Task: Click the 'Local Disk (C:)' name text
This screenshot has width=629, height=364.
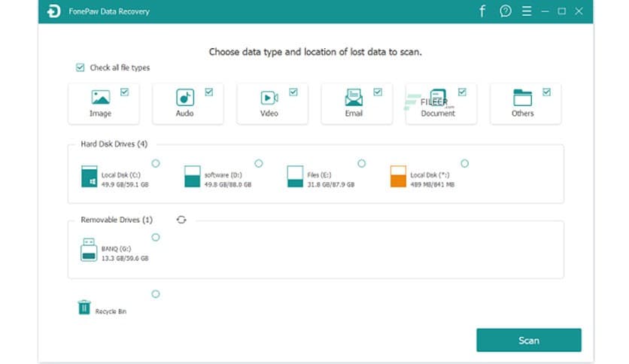Action: point(120,174)
